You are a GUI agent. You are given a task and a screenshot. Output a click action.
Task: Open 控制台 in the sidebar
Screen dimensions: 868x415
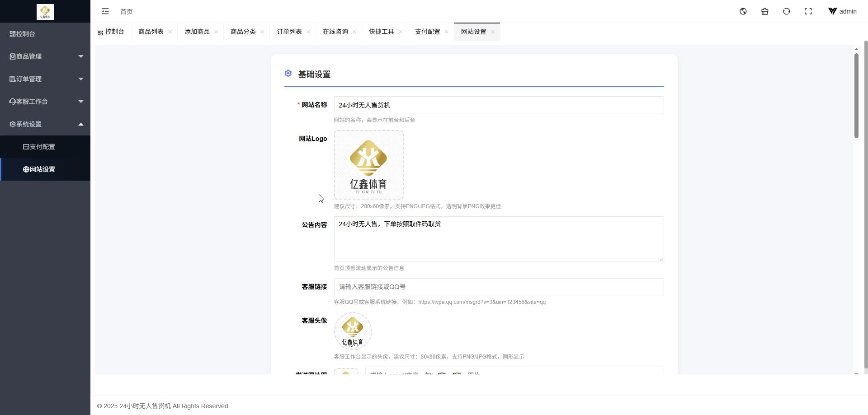click(x=45, y=34)
